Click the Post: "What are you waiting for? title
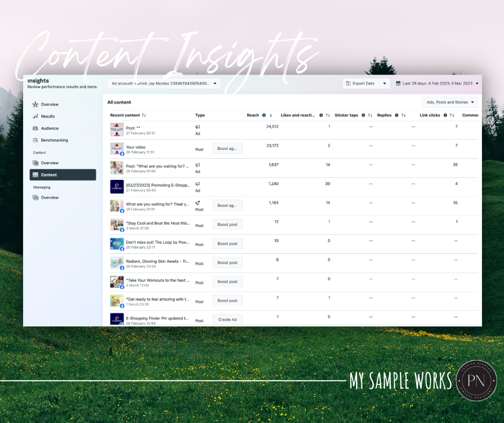The width and height of the screenshot is (504, 423). point(157,166)
